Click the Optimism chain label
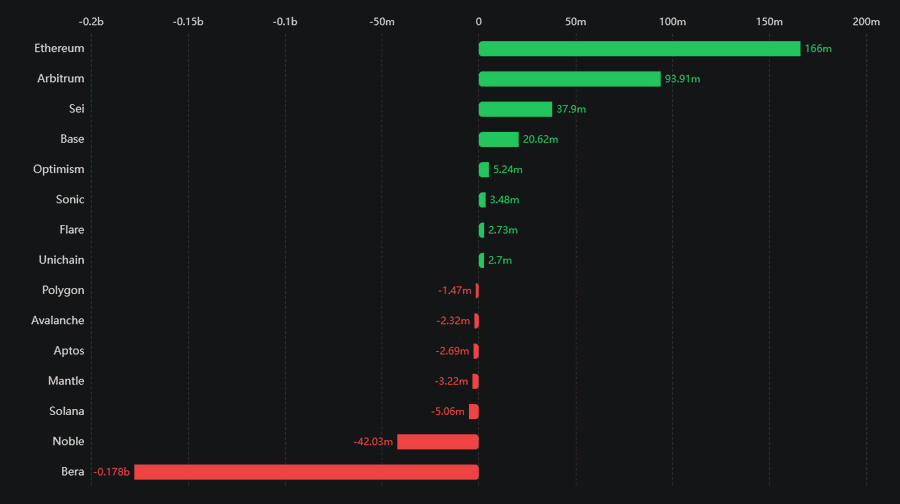Viewport: 900px width, 504px height. click(x=58, y=170)
